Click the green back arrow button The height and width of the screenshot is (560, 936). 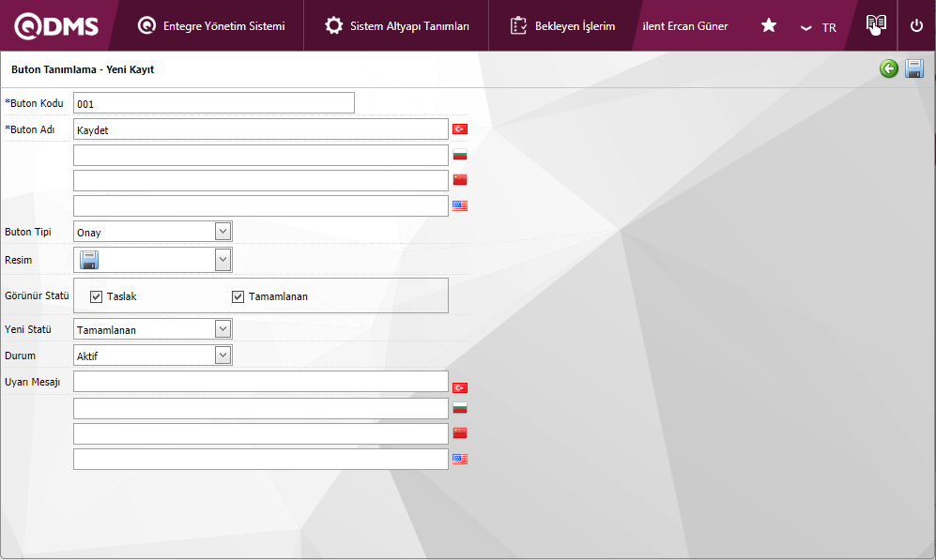pyautogui.click(x=889, y=68)
